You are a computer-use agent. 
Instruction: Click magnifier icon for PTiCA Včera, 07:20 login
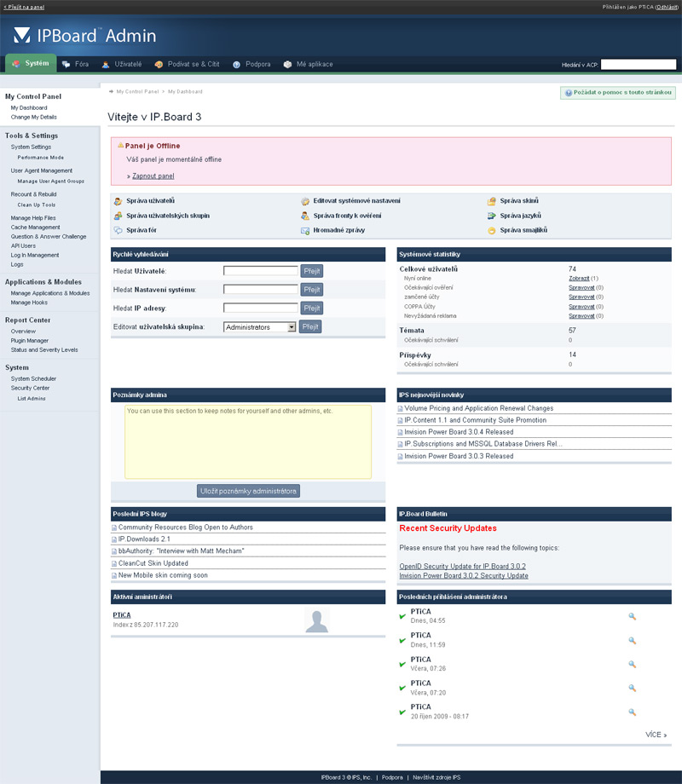pos(633,688)
